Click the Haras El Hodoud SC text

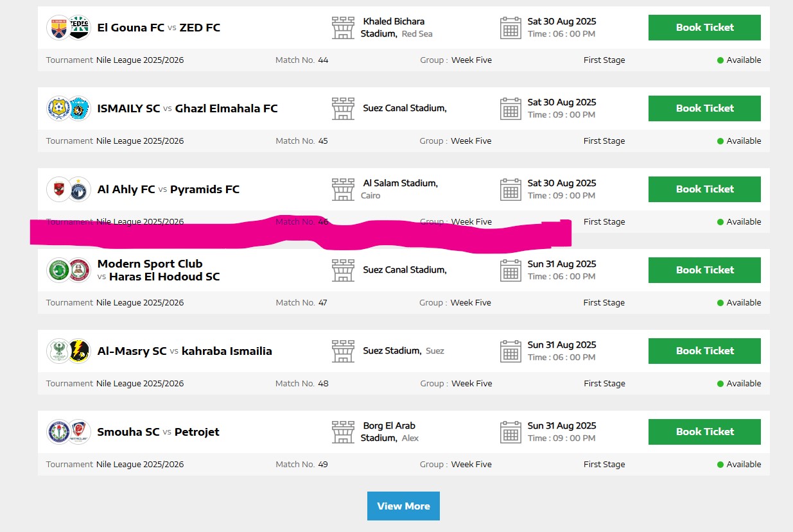click(164, 277)
